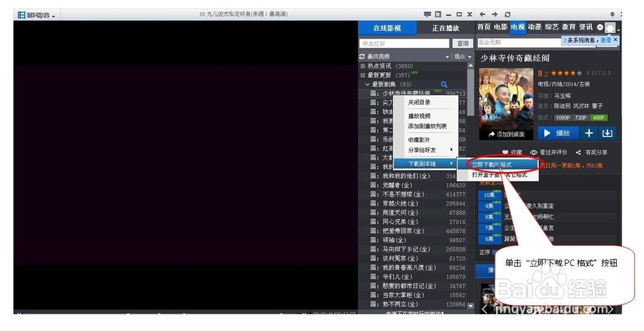Select 下载到本地 context menu item
This screenshot has height=331, width=644.
point(426,164)
